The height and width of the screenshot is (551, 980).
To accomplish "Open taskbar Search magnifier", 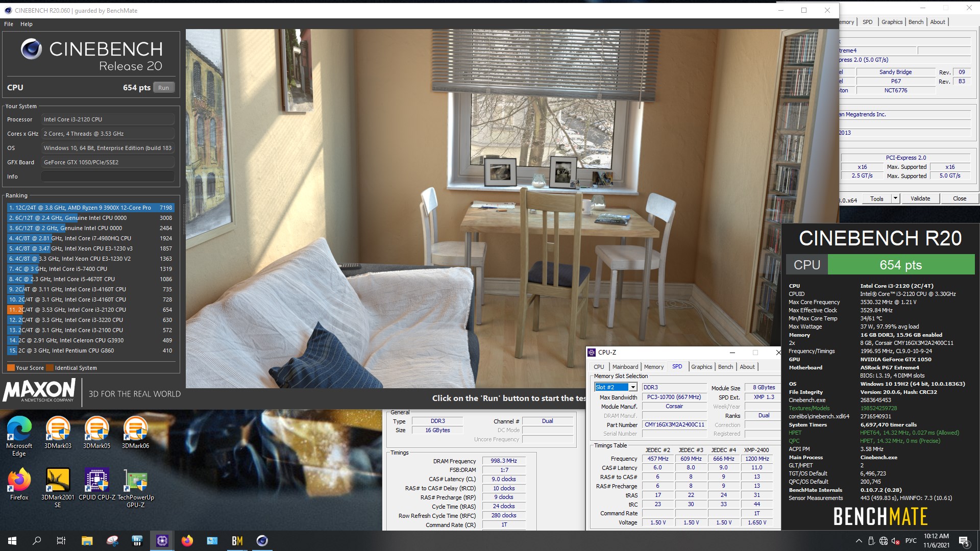I will (x=37, y=541).
